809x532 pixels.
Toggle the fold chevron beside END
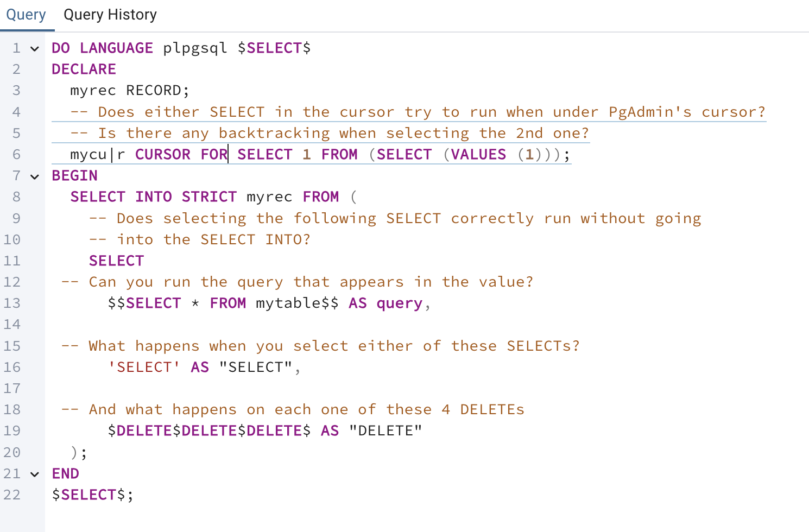[35, 474]
